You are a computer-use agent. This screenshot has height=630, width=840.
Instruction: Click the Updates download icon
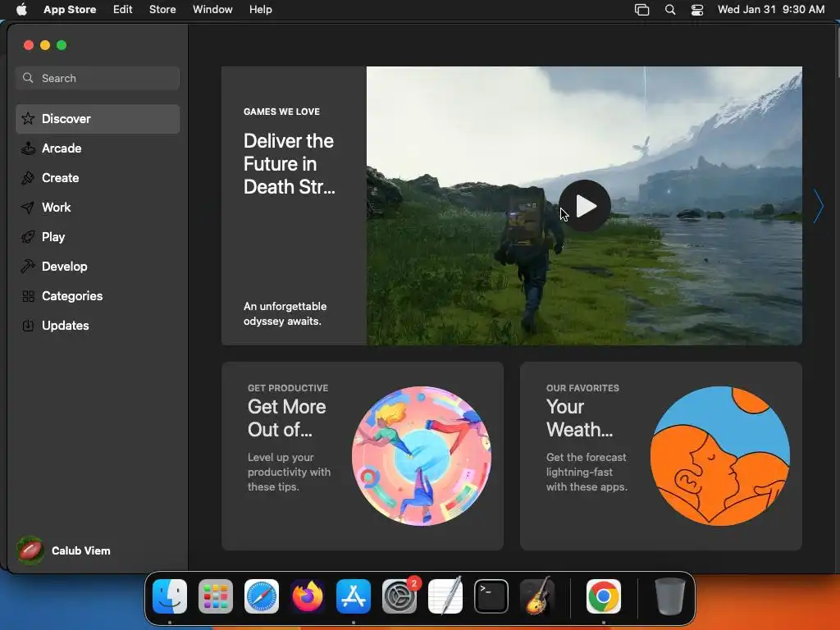point(28,325)
